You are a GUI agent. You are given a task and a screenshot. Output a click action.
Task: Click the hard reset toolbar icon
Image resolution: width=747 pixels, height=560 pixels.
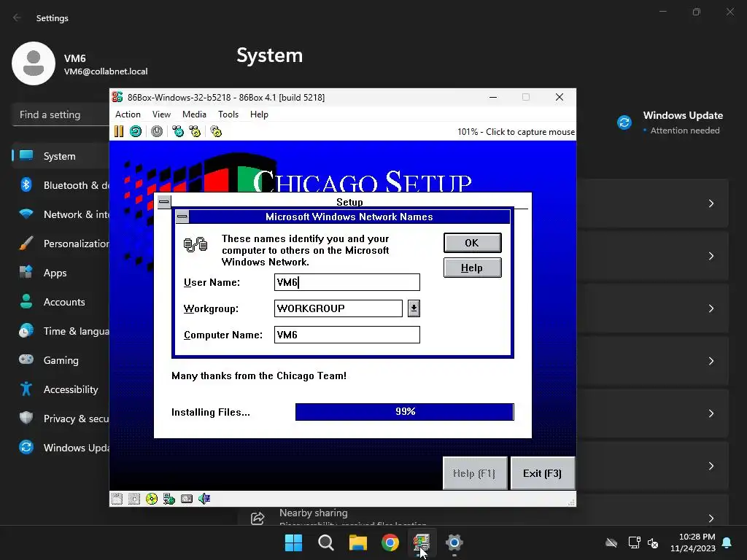coord(136,131)
